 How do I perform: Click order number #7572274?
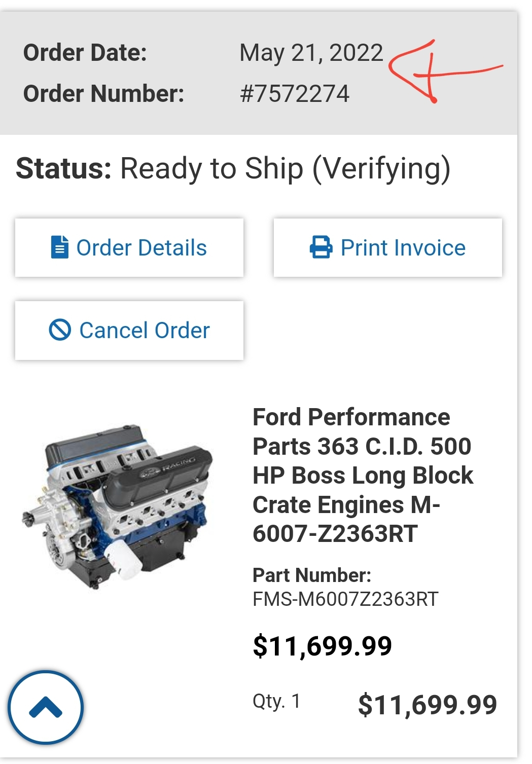(295, 94)
